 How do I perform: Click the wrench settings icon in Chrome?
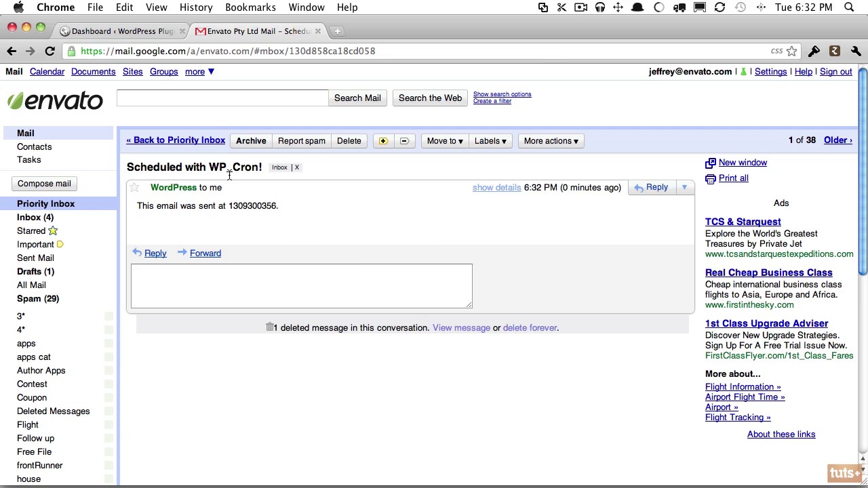pos(856,51)
